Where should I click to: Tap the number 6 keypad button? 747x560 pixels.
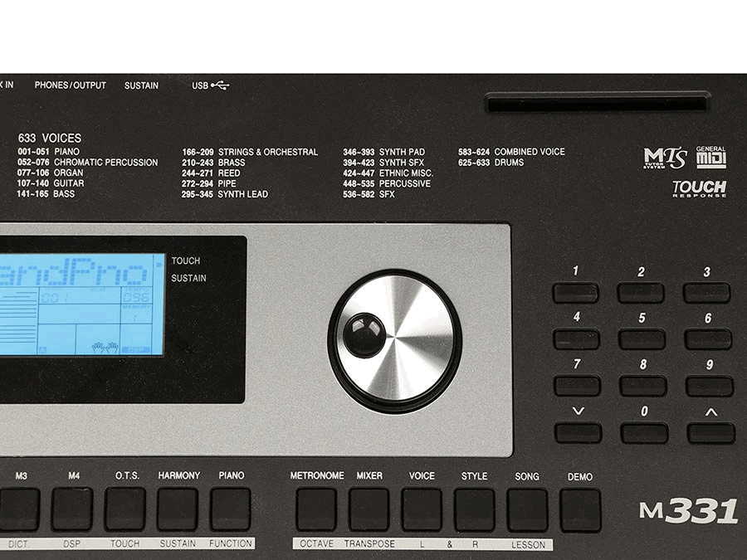coord(708,339)
